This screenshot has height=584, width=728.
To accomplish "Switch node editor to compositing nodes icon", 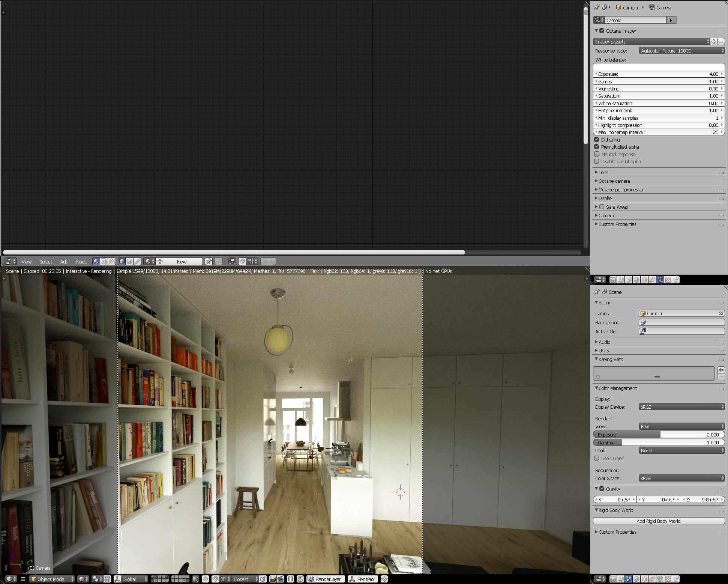I will 104,262.
